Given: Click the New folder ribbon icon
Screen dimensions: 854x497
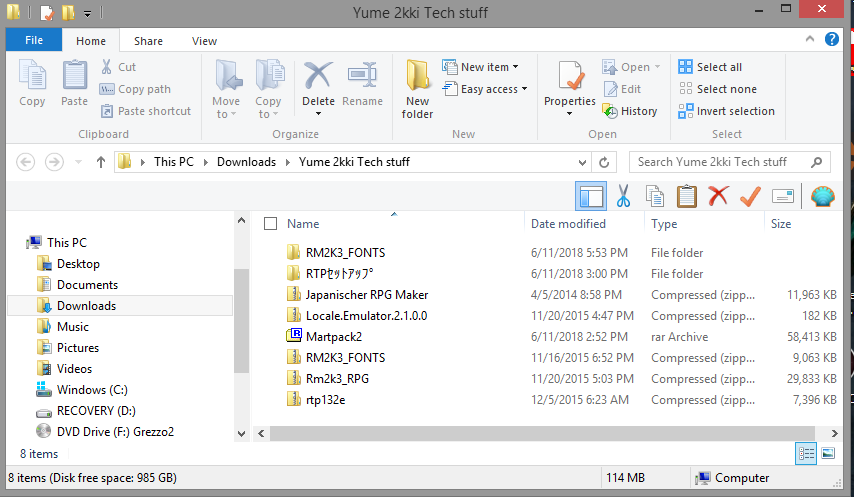Looking at the screenshot, I should 417,89.
